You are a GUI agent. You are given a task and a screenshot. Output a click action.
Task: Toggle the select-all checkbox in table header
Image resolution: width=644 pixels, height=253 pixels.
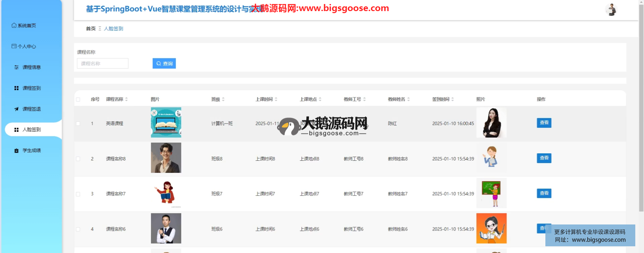tap(78, 100)
